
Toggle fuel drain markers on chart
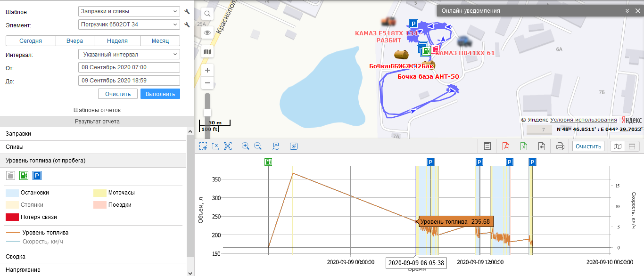coord(10,176)
